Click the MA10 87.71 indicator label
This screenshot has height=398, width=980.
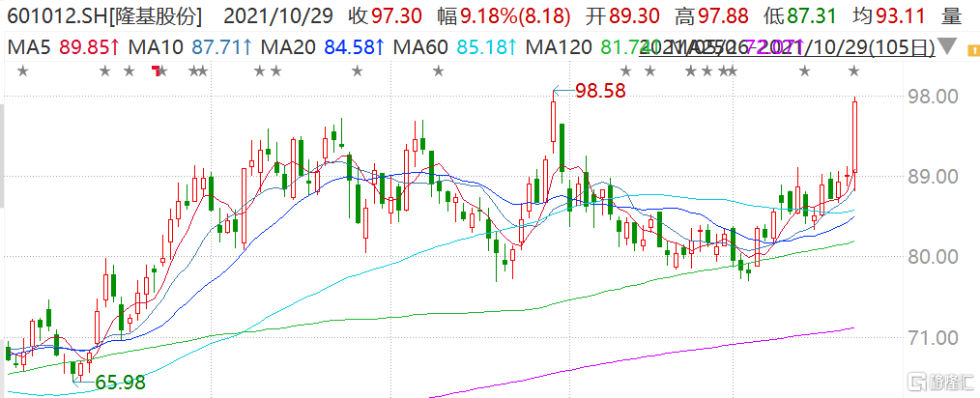tap(190, 46)
